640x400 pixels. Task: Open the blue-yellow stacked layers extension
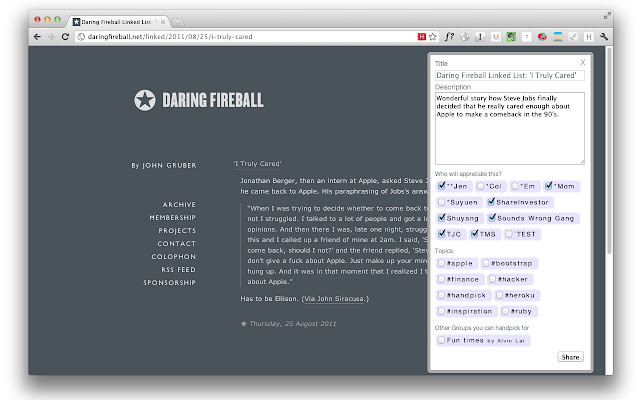pos(558,37)
